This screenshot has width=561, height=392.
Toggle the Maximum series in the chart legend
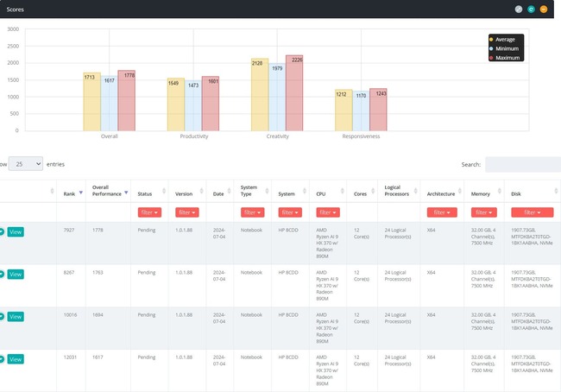tap(507, 58)
